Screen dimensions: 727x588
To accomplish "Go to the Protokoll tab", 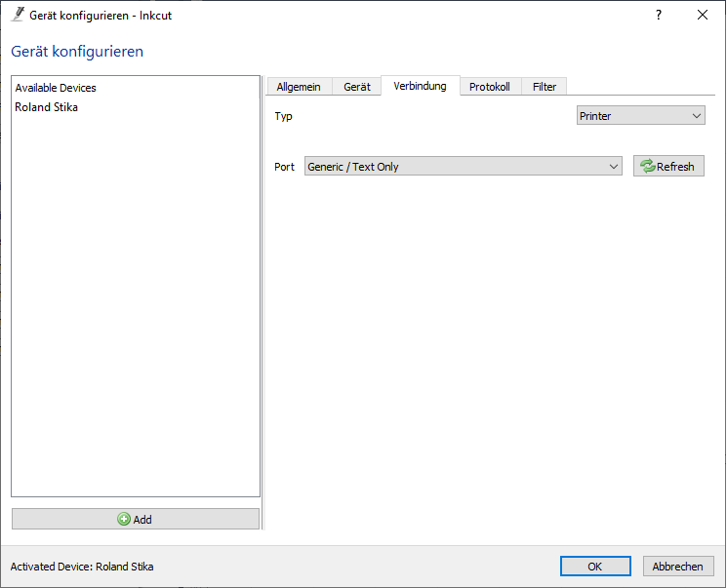I will [x=489, y=87].
